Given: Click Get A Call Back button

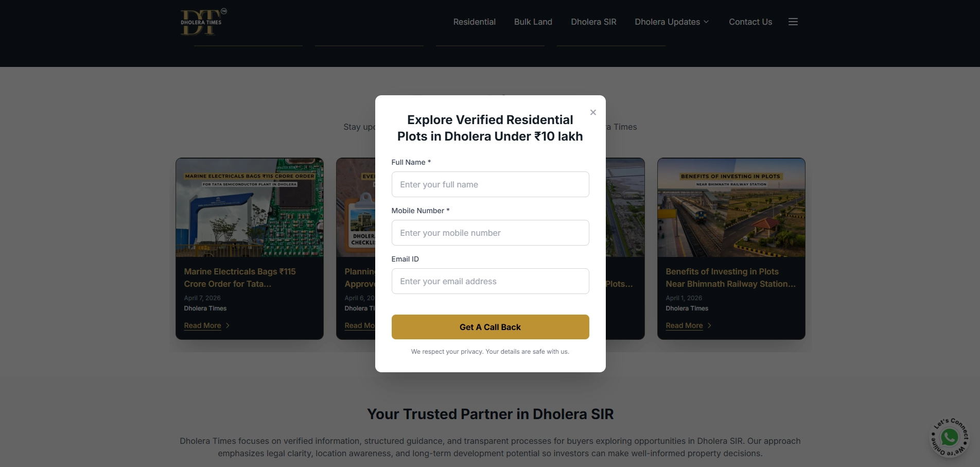Looking at the screenshot, I should pyautogui.click(x=490, y=327).
